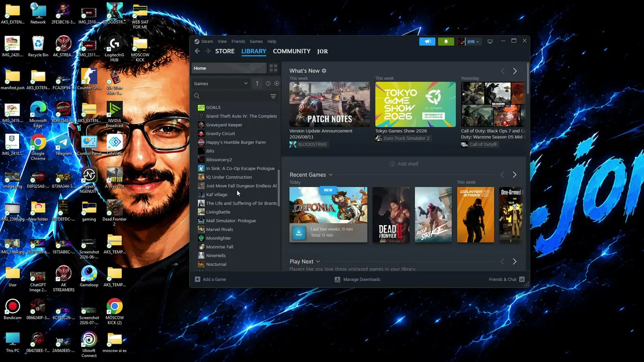The image size is (644, 362).
Task: Select the Recycle Bin desktop icon
Action: pos(38,47)
